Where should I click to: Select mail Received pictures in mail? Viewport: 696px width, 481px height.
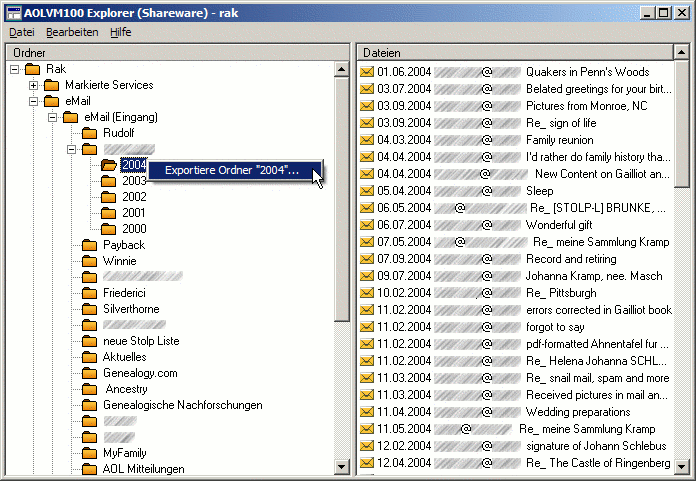coord(597,395)
